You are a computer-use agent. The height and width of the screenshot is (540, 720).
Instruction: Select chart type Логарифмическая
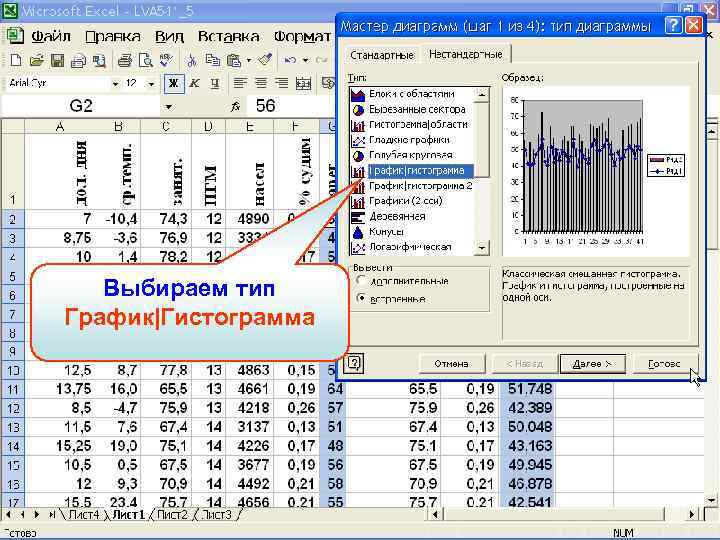411,247
